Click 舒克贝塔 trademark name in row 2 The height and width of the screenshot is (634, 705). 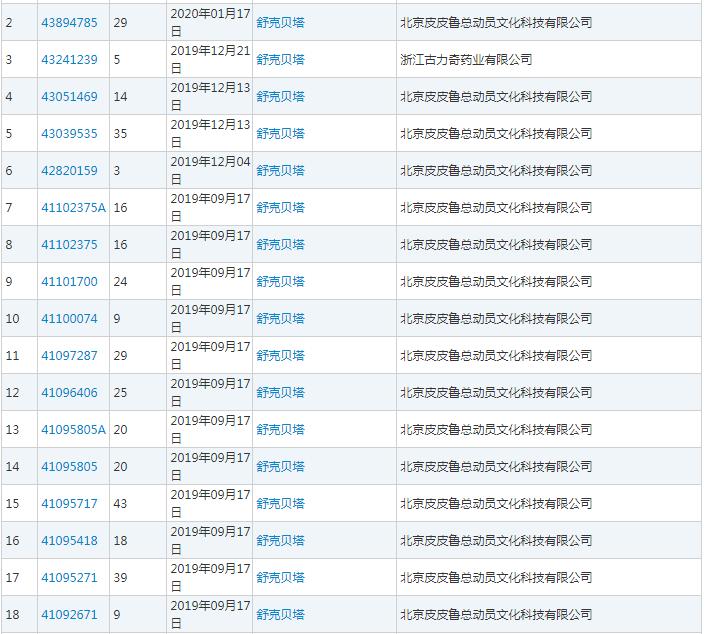pyautogui.click(x=280, y=22)
